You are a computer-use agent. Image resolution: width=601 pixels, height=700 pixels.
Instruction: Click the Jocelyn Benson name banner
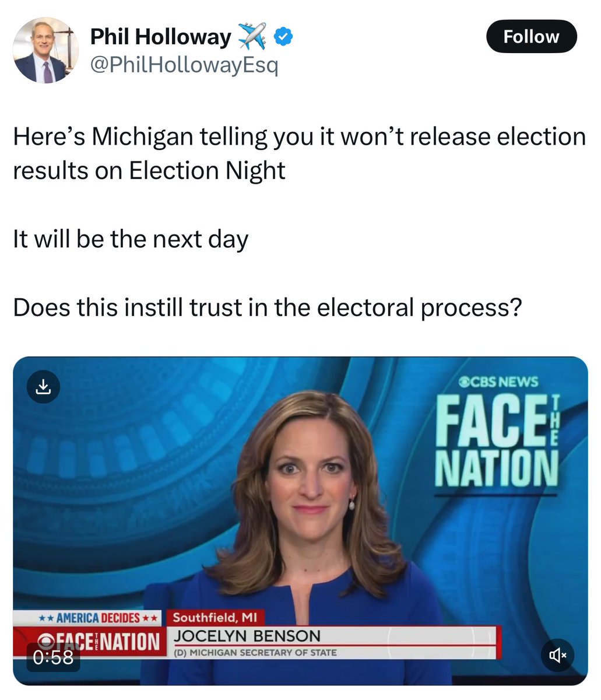point(247,636)
